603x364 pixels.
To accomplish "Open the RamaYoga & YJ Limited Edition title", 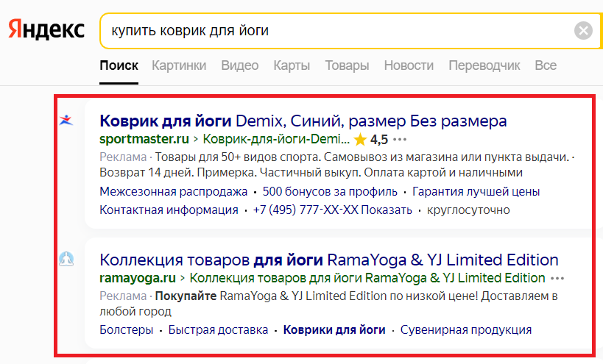I will pos(329,260).
